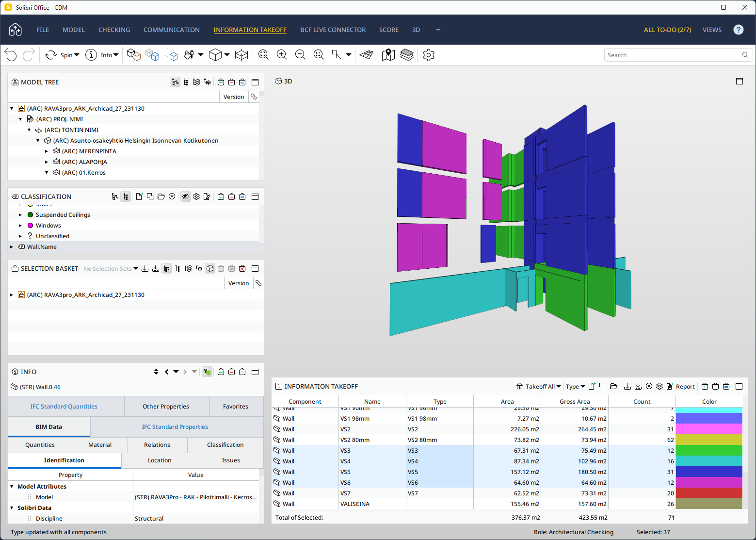The width and height of the screenshot is (756, 540).
Task: Open the Spin mode dropdown arrow
Action: [x=77, y=55]
